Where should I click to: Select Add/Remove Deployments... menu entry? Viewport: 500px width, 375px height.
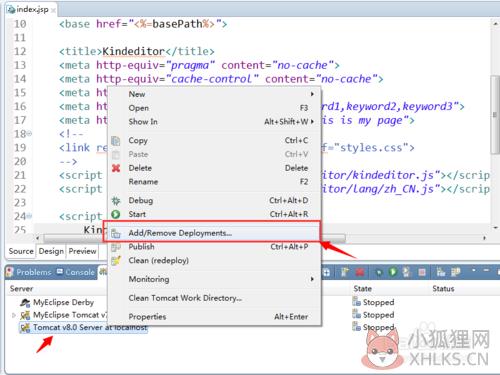point(214,233)
